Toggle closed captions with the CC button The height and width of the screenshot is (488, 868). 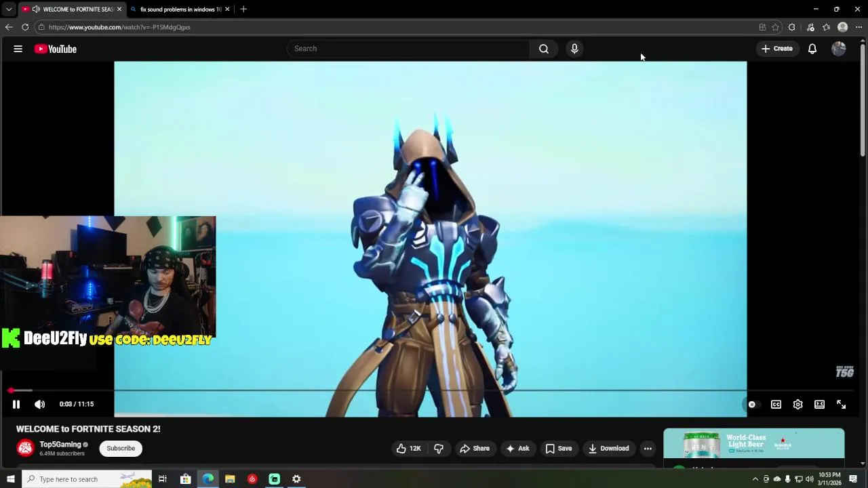point(776,405)
